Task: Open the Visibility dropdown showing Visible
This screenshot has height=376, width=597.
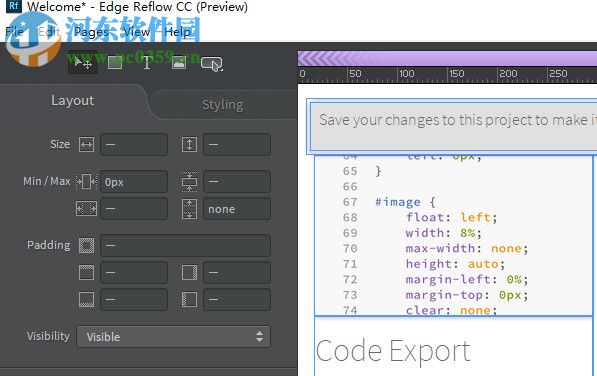Action: 174,336
